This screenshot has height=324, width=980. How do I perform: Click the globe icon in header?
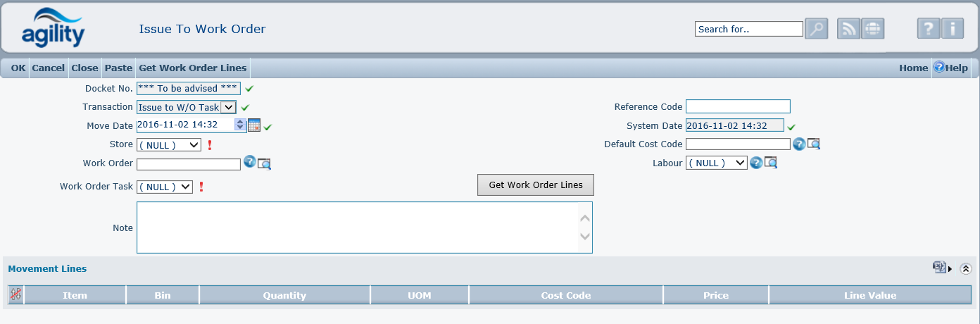872,29
